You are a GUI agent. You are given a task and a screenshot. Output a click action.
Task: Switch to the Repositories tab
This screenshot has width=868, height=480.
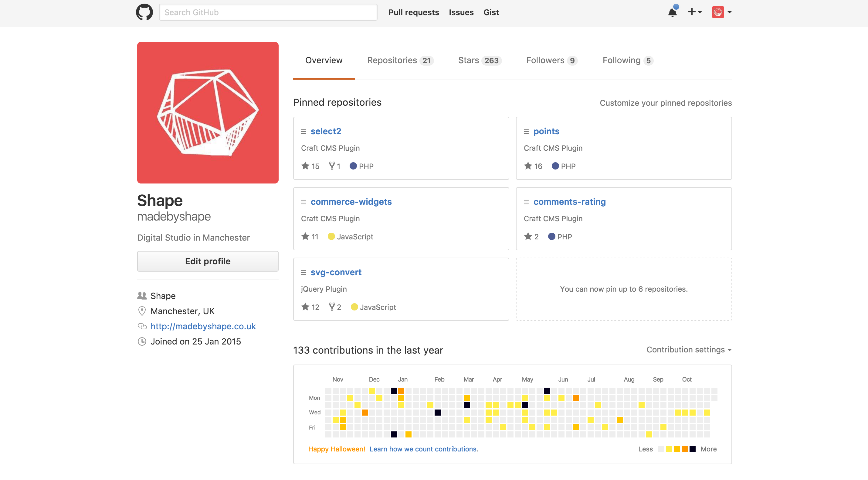click(x=400, y=60)
